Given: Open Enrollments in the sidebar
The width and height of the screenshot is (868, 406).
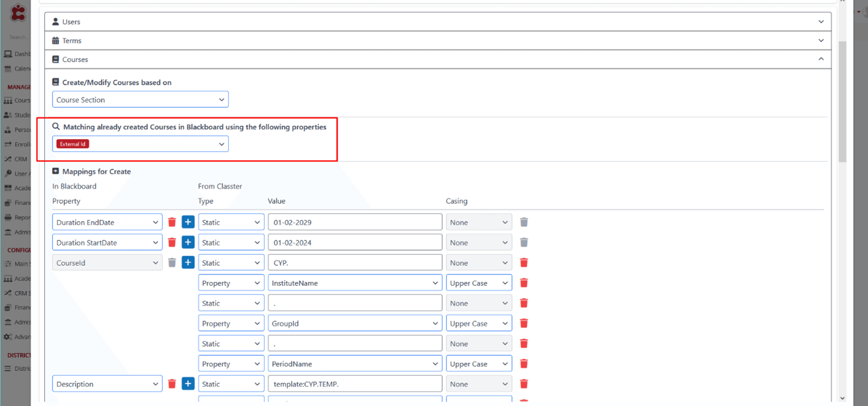Looking at the screenshot, I should point(17,144).
